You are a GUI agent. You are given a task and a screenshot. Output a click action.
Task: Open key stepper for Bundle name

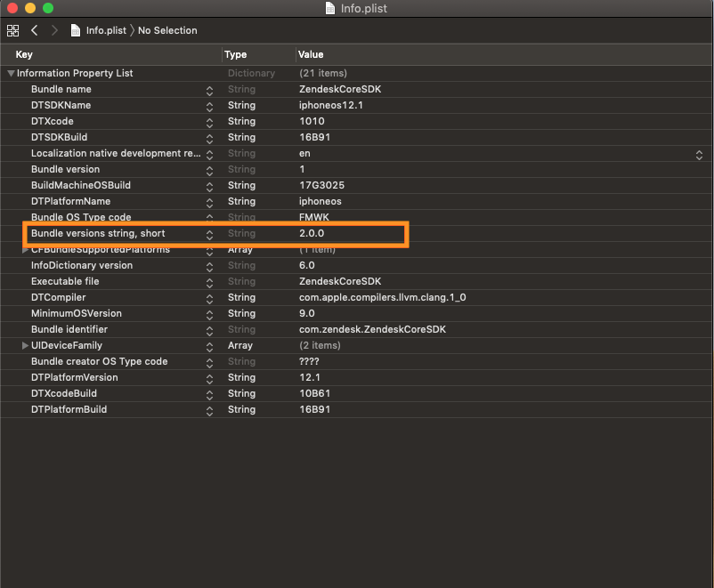(209, 91)
